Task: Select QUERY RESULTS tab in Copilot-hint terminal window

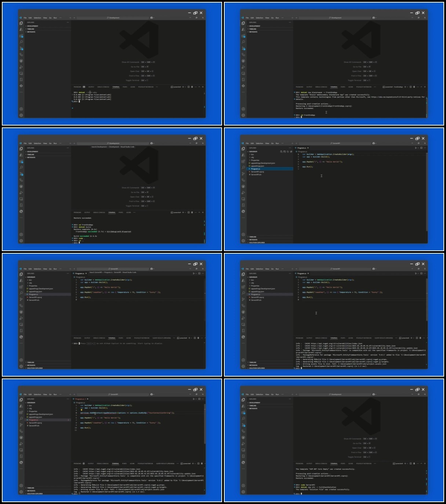Action: (162, 338)
